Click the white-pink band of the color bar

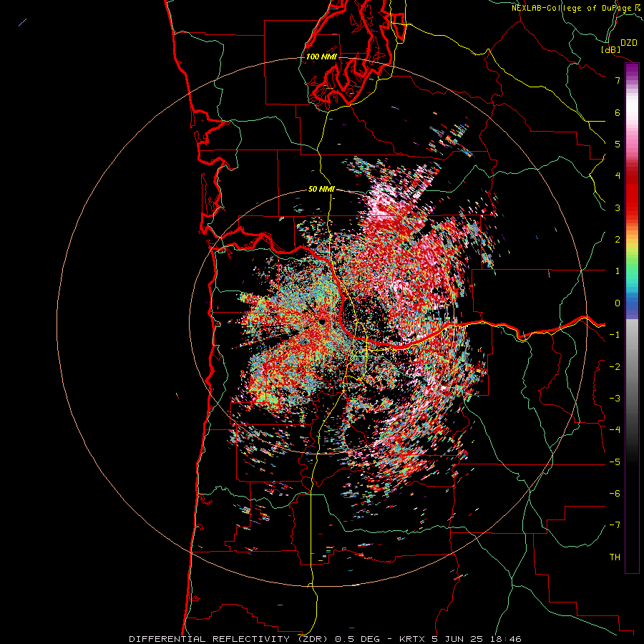point(632,115)
